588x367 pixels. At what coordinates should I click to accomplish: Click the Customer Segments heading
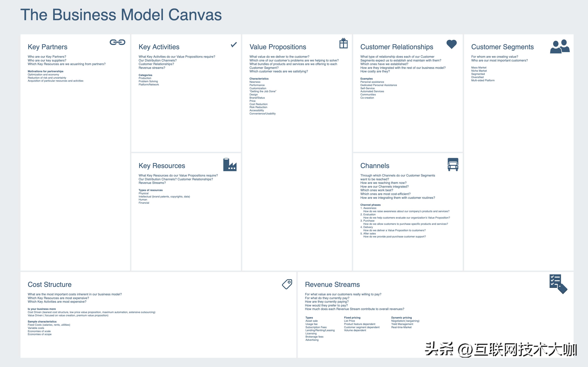pos(502,47)
